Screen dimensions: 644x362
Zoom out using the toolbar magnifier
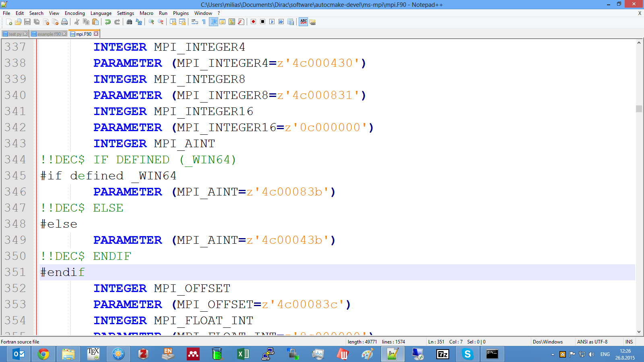click(x=161, y=22)
